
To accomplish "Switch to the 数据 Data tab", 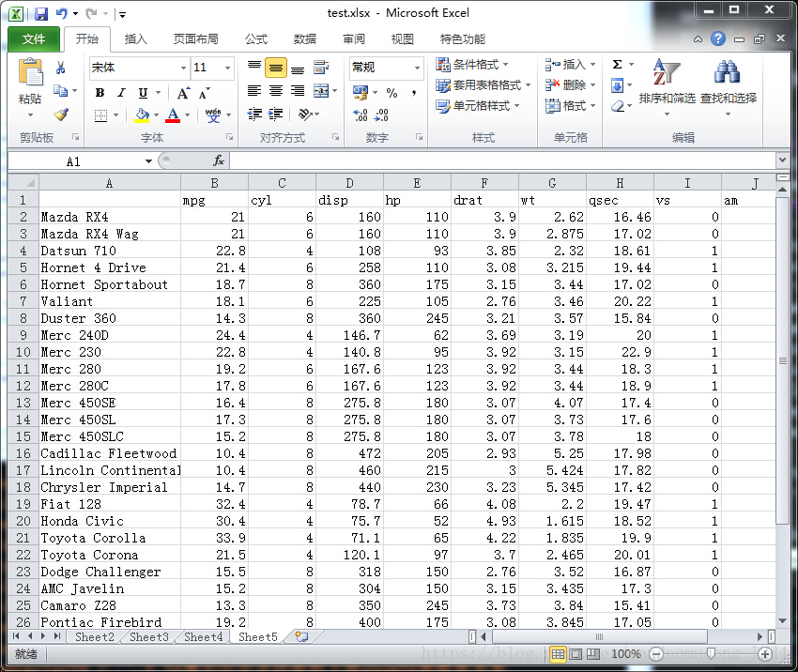I will [305, 39].
